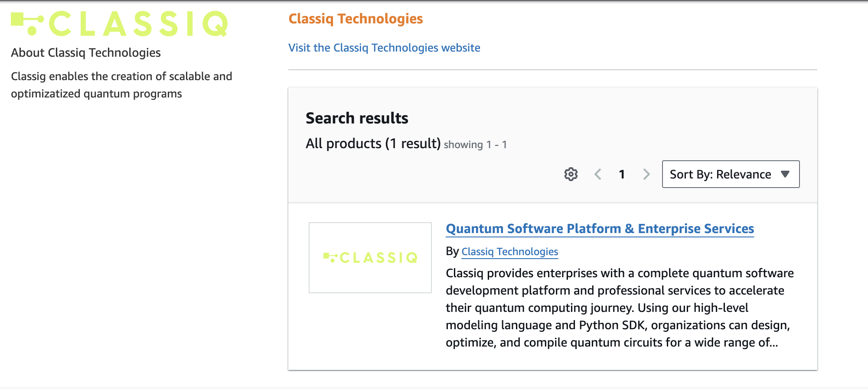Viewport: 868px width, 389px height.
Task: Click the showing 1 - 1 results counter
Action: [475, 144]
